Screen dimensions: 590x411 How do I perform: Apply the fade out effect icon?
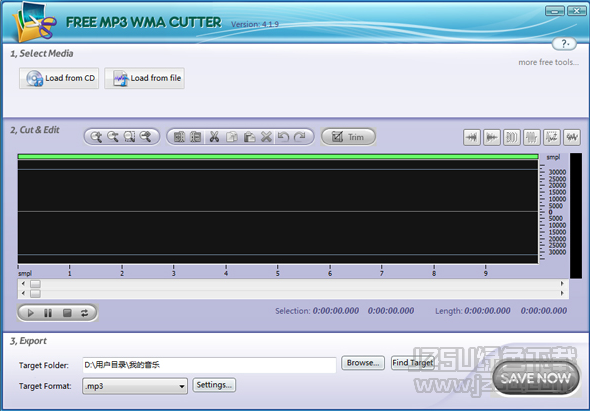tap(492, 137)
